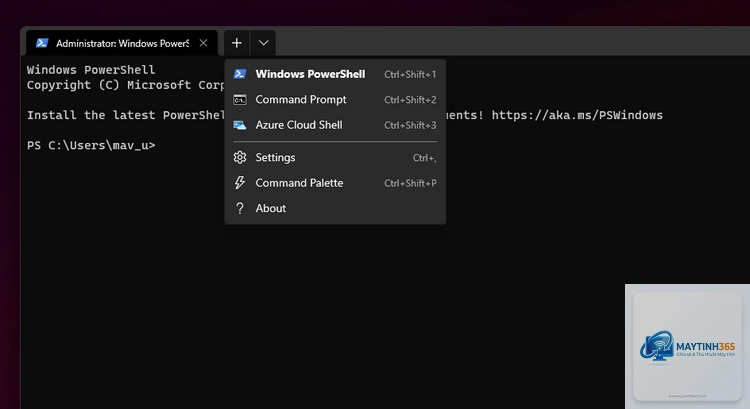The width and height of the screenshot is (750, 409).
Task: Open Command Prompt profile
Action: [x=335, y=99]
